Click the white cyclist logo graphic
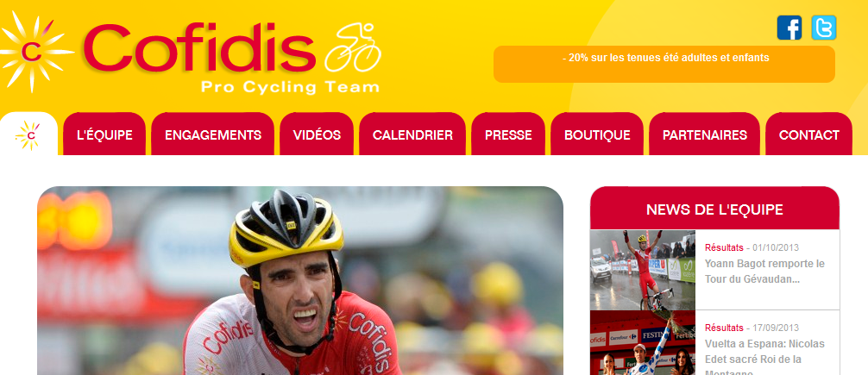The image size is (868, 375). point(353,47)
